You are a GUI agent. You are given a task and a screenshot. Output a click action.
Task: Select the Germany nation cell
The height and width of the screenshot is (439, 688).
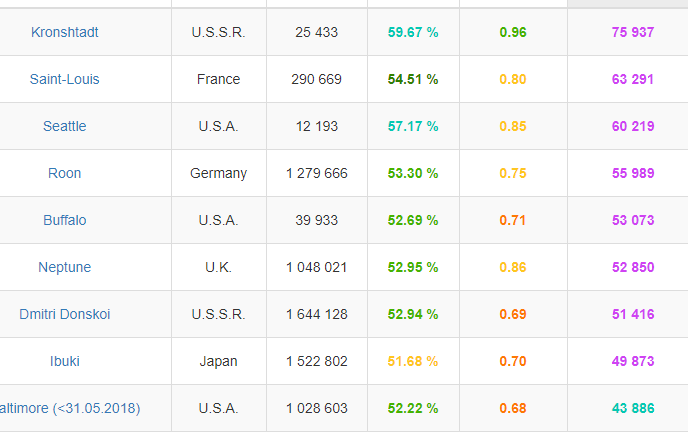218,173
